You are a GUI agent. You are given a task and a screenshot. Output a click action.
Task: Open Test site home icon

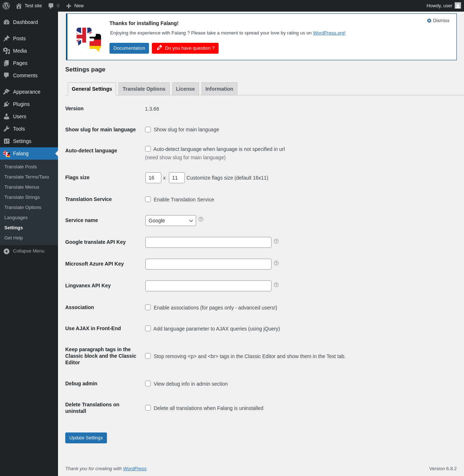pyautogui.click(x=19, y=6)
